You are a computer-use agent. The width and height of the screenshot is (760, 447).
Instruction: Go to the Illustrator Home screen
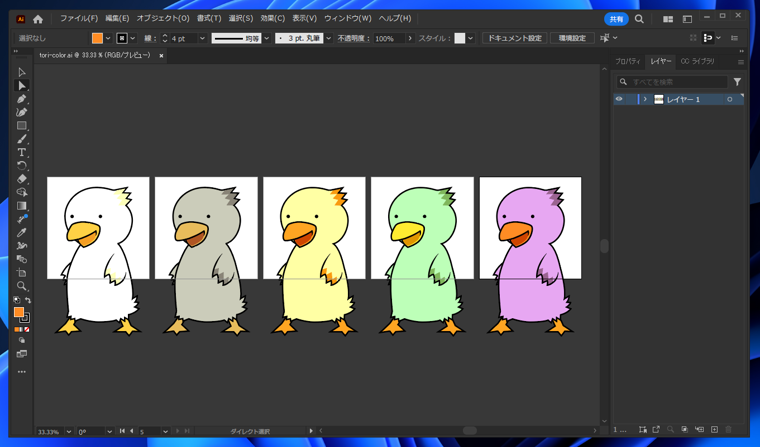[x=38, y=19]
